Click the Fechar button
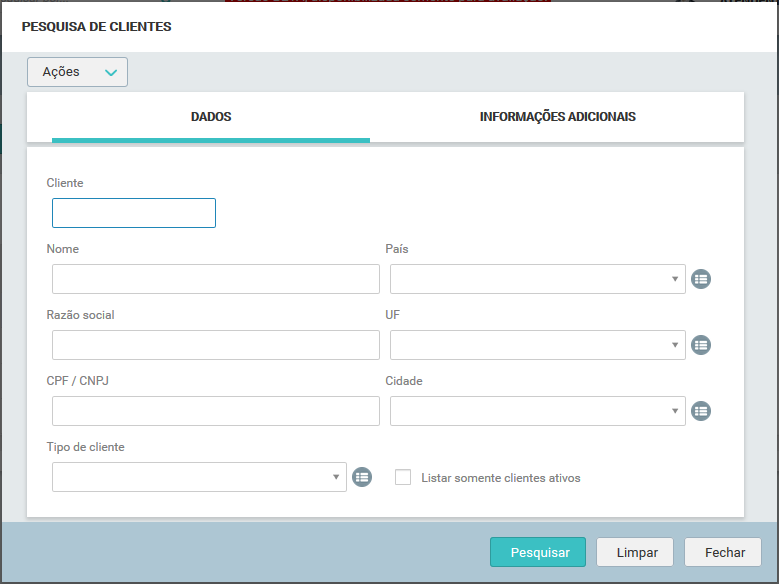Image resolution: width=779 pixels, height=584 pixels. pos(723,552)
